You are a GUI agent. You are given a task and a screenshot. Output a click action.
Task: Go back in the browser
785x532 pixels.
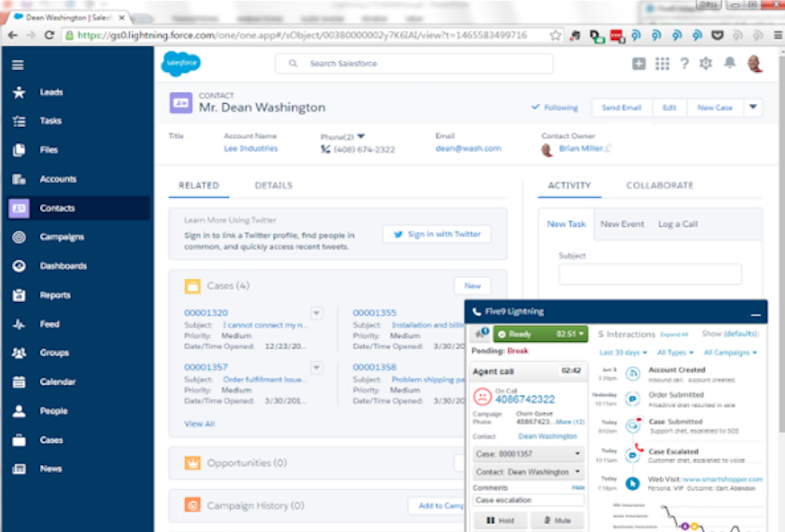13,35
